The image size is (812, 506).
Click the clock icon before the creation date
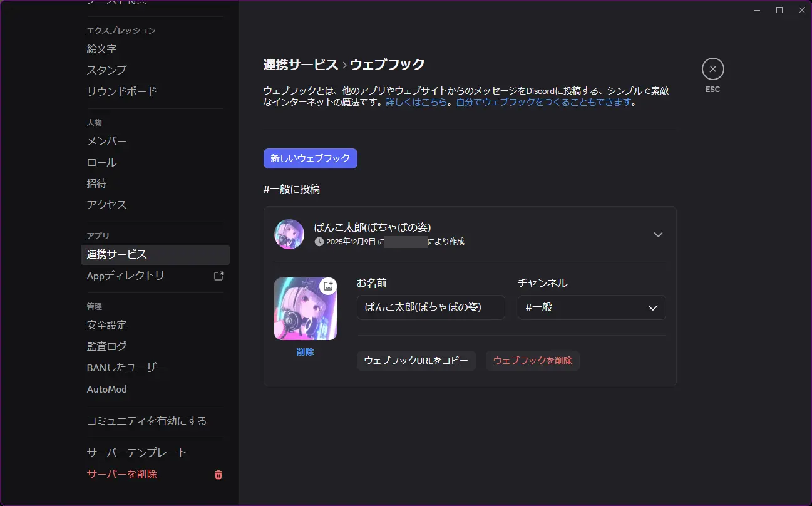319,240
